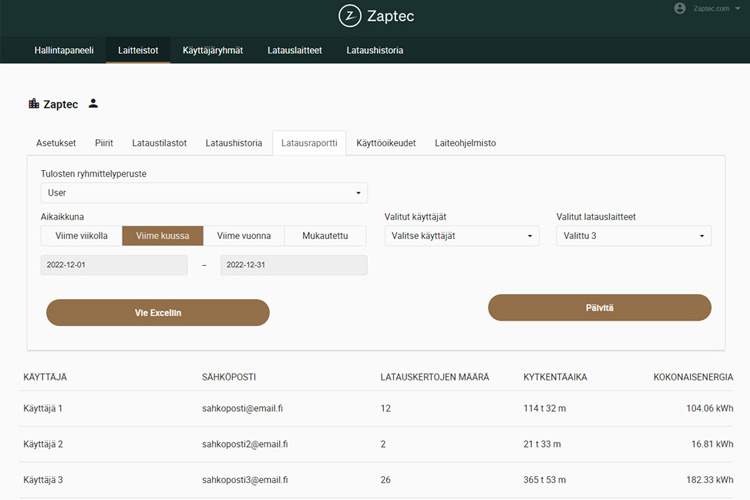Click the end date field 2022-12-31
This screenshot has height=500, width=750.
pos(293,265)
